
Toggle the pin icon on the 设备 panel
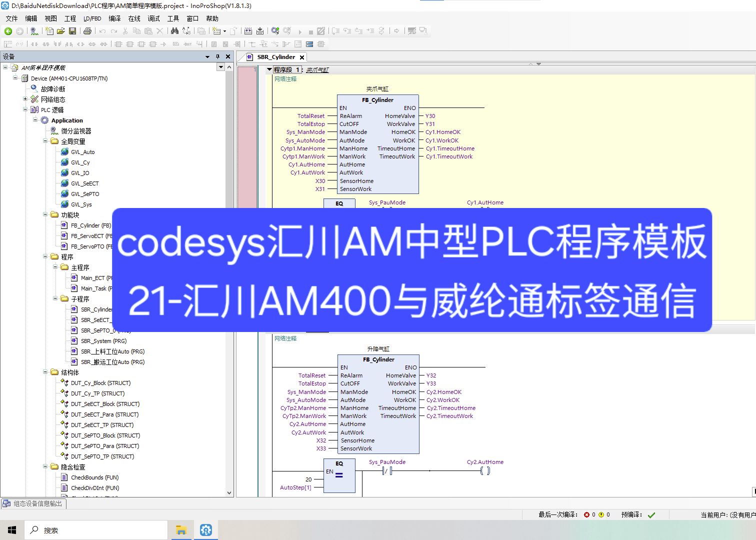[217, 56]
